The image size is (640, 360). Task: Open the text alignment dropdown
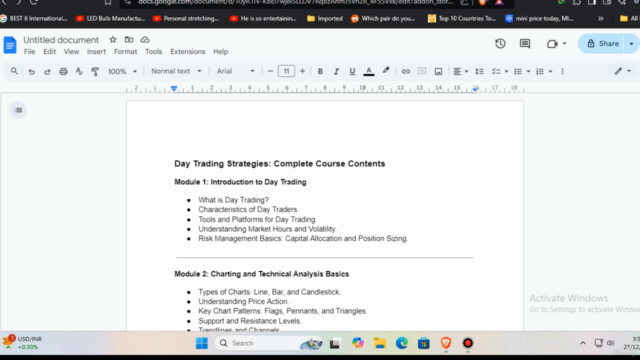click(x=460, y=71)
